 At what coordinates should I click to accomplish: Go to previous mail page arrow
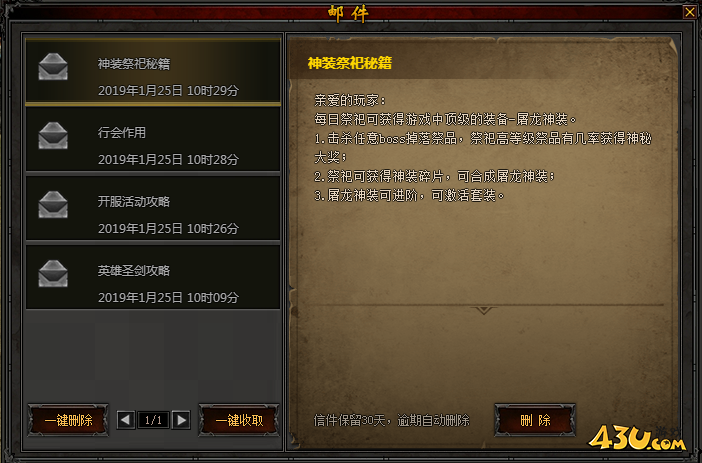click(x=125, y=420)
